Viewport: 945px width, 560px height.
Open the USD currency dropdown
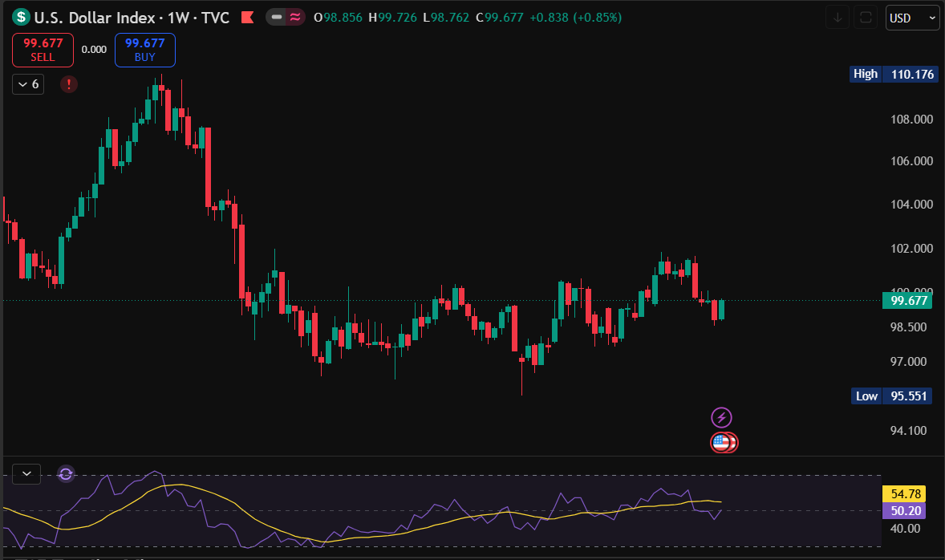(912, 18)
